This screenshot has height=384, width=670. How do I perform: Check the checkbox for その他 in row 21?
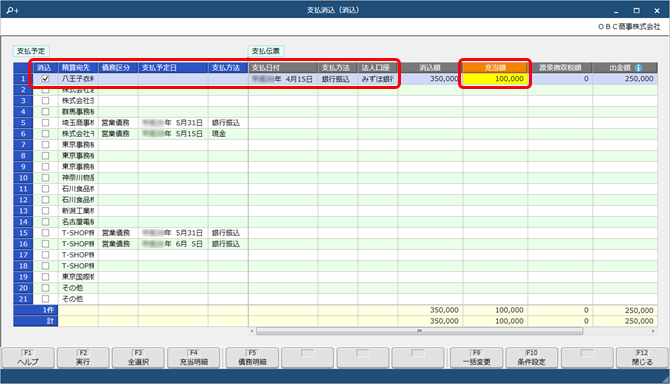click(x=45, y=299)
